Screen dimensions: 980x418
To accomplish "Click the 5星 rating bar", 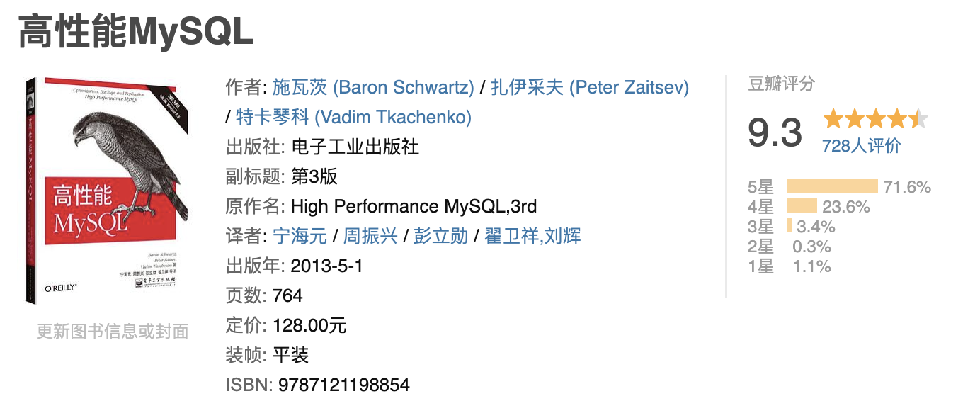I will coord(832,187).
